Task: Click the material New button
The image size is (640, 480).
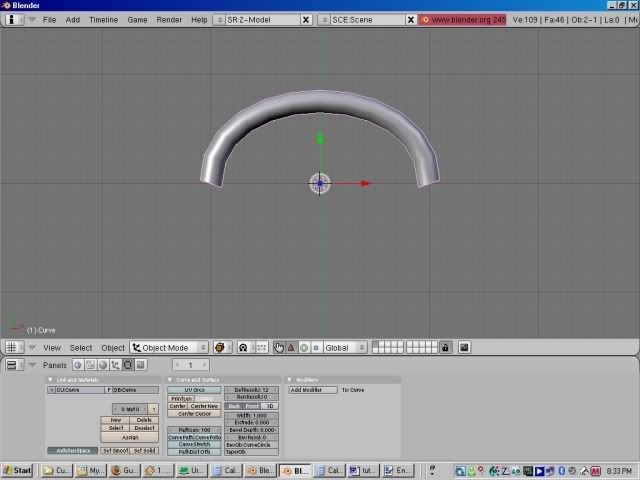Action: tap(115, 420)
